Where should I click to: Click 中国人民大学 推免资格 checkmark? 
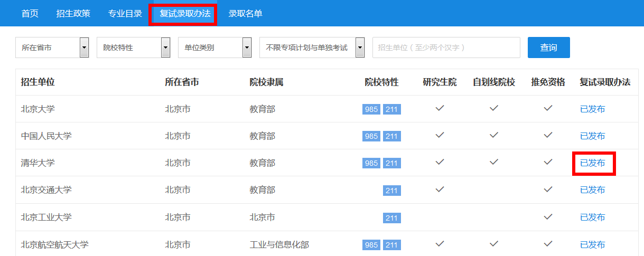click(548, 135)
